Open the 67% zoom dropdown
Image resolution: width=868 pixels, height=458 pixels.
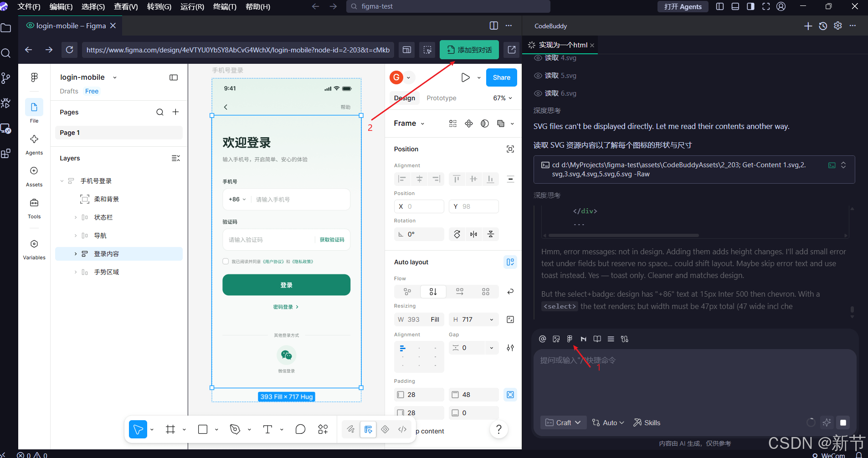[x=503, y=98]
